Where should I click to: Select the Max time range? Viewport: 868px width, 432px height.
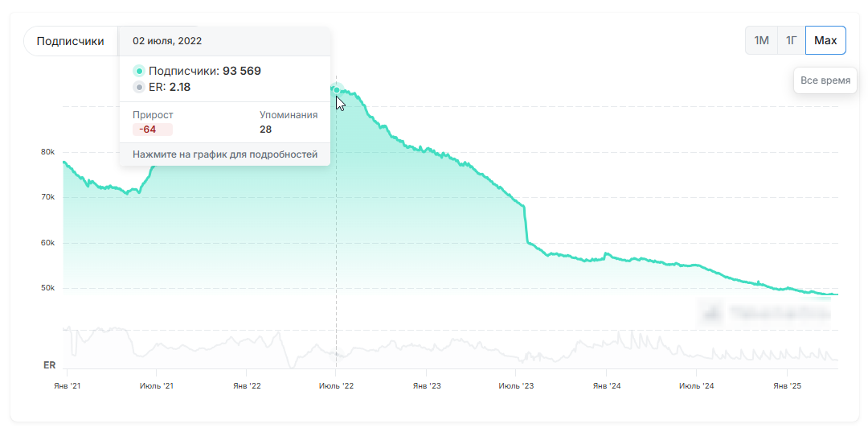pyautogui.click(x=825, y=40)
